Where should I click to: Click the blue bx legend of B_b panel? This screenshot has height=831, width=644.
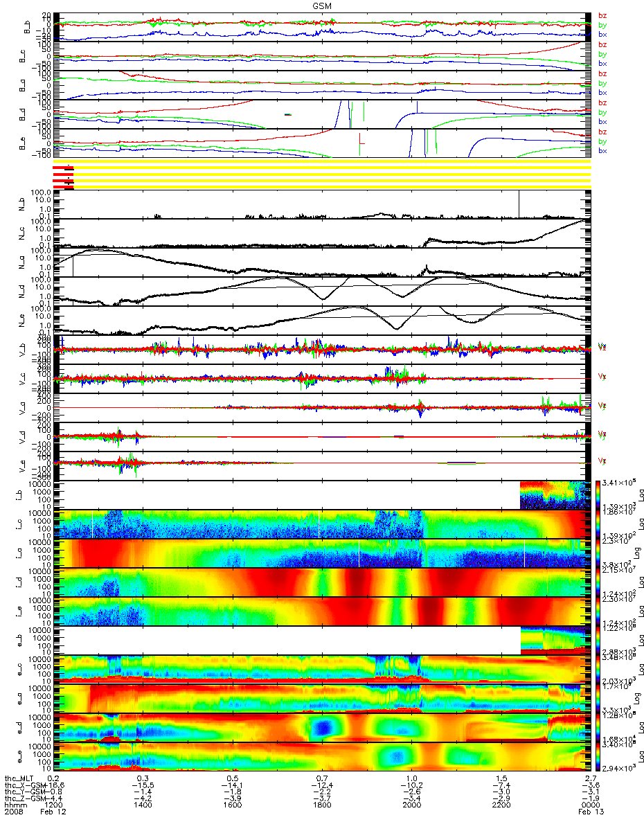click(x=602, y=35)
